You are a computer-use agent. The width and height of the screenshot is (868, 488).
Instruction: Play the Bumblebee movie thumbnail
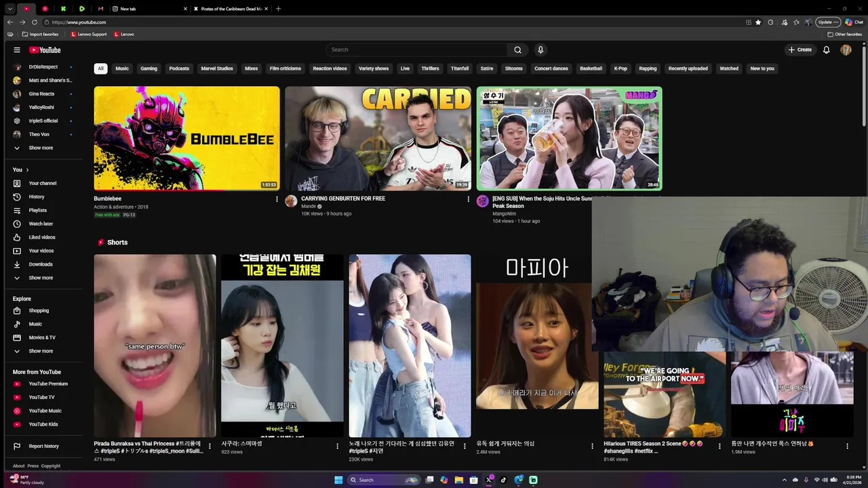[x=186, y=138]
